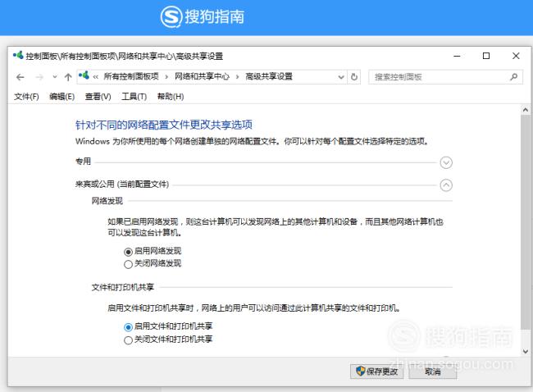Select 启用文件和打印机共享 radio button
Image resolution: width=533 pixels, height=392 pixels.
128,327
